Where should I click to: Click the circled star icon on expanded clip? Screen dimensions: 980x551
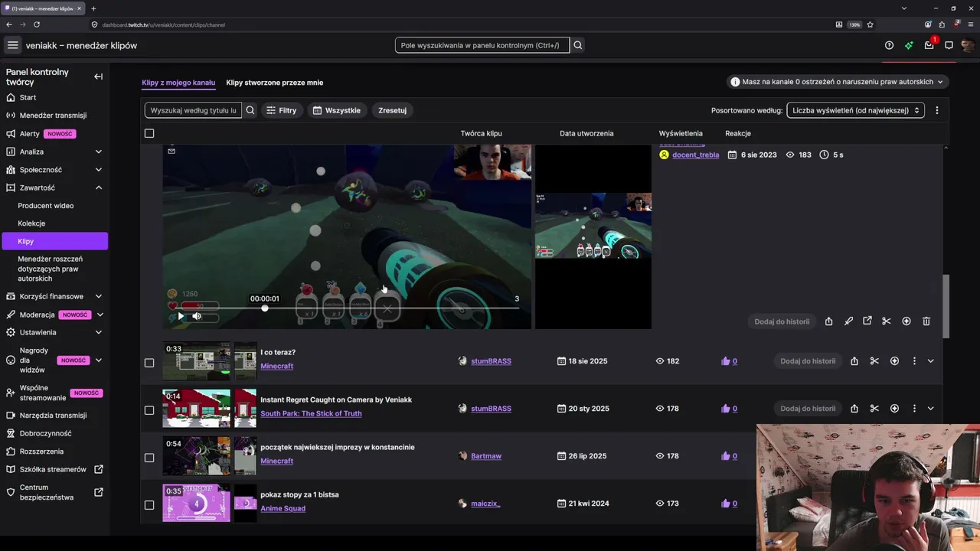[x=906, y=321]
